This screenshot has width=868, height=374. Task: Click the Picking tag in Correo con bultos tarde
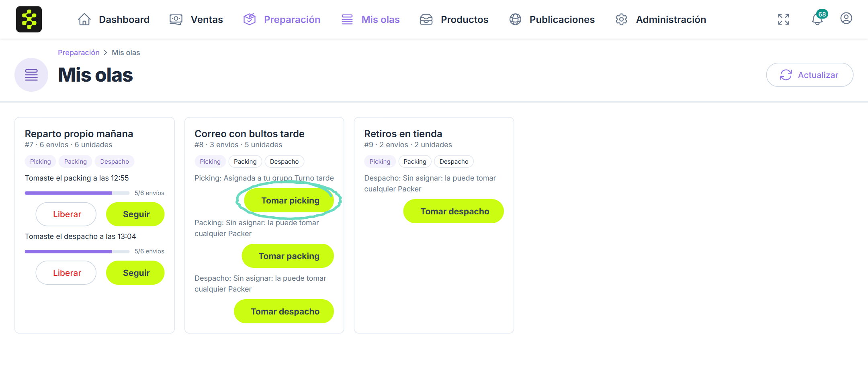tap(210, 162)
